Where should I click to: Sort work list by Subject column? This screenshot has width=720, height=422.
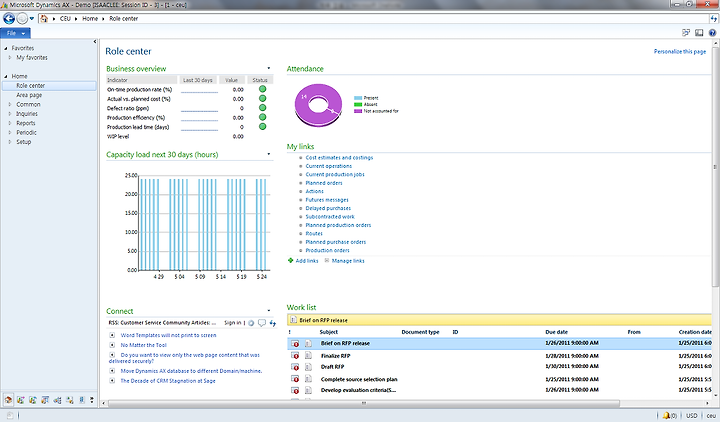pos(329,332)
